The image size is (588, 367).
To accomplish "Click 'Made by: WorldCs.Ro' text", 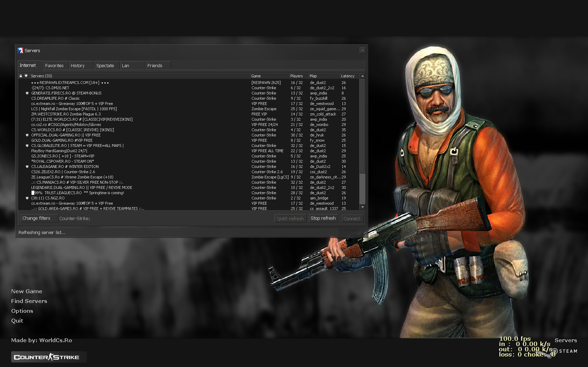I will click(41, 340).
